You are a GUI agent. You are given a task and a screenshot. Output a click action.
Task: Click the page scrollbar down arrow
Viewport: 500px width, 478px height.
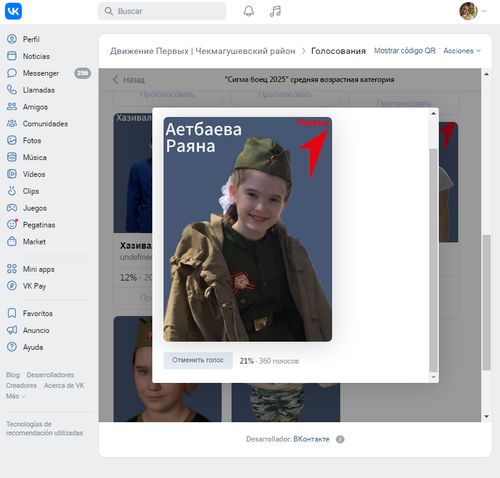tap(486, 416)
